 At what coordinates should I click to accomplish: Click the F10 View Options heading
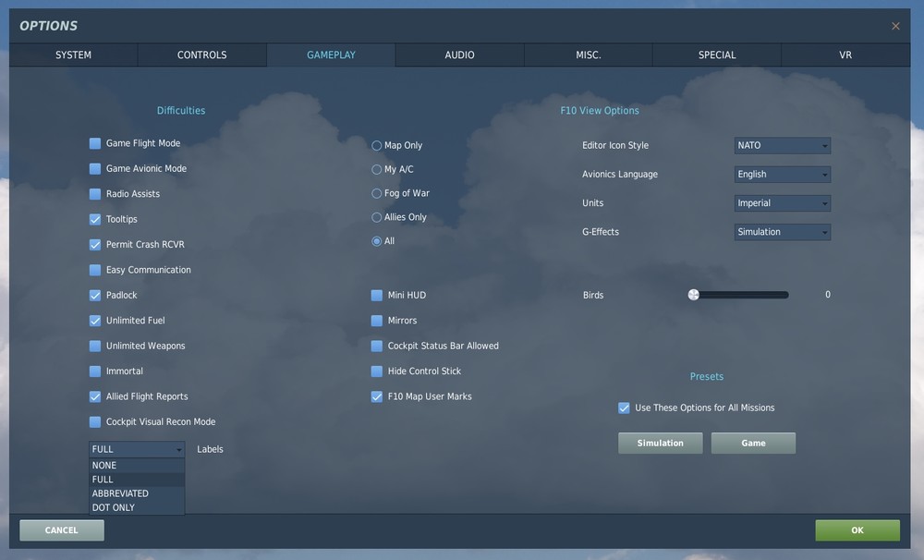click(600, 111)
